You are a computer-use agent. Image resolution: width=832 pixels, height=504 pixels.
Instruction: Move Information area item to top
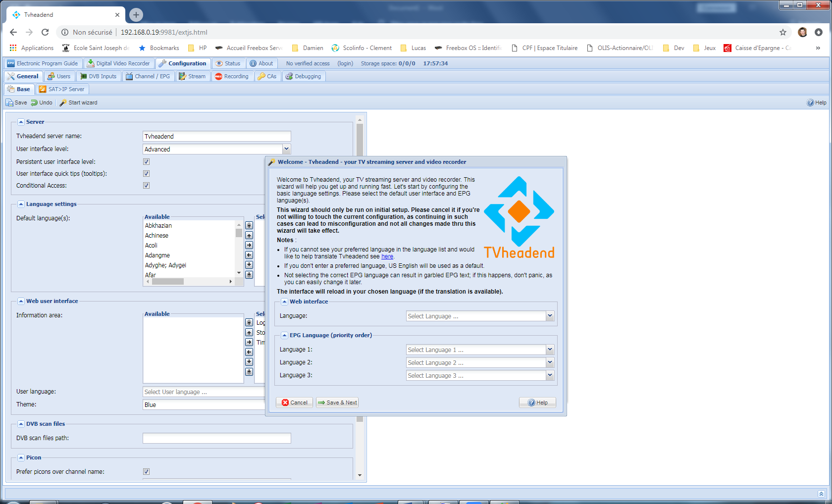pyautogui.click(x=249, y=322)
